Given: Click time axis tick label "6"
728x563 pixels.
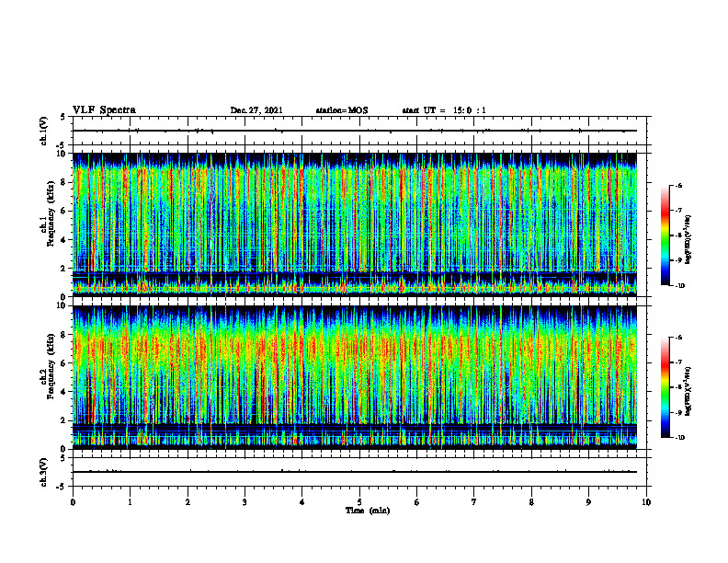Looking at the screenshot, I should [x=417, y=502].
